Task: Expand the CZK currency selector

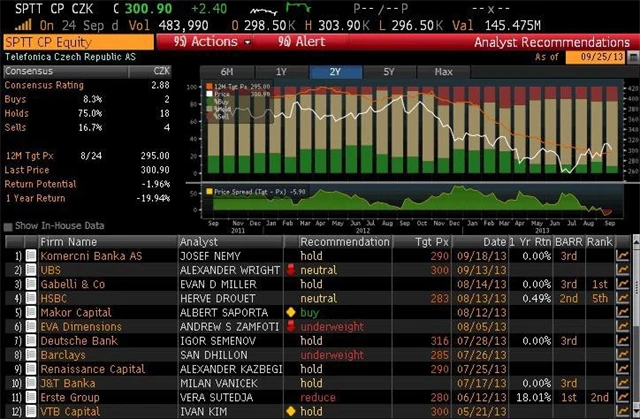Action: 161,71
